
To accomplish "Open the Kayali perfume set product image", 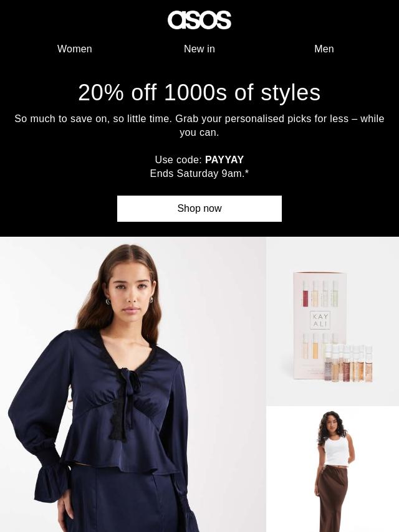I will pos(332,321).
